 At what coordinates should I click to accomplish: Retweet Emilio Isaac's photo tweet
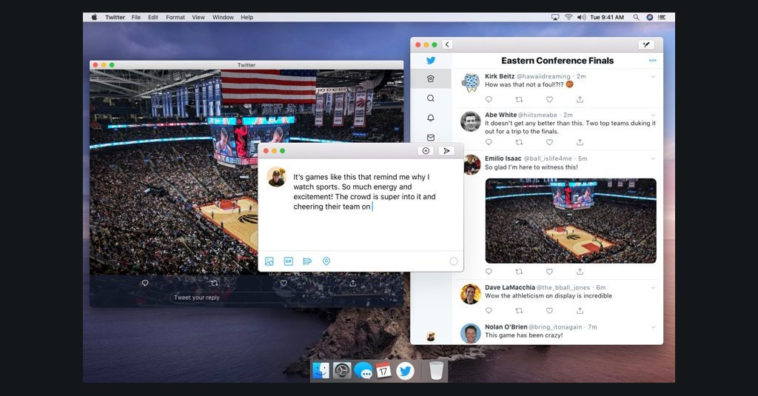click(x=519, y=272)
